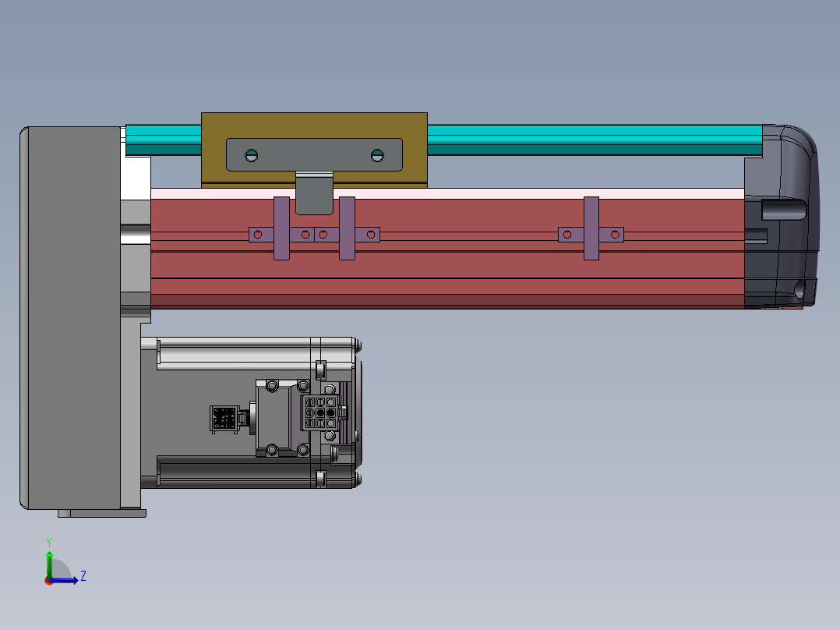Click the nine-pin connector on the motor
Viewport: 840px width, 630px height.
320,412
